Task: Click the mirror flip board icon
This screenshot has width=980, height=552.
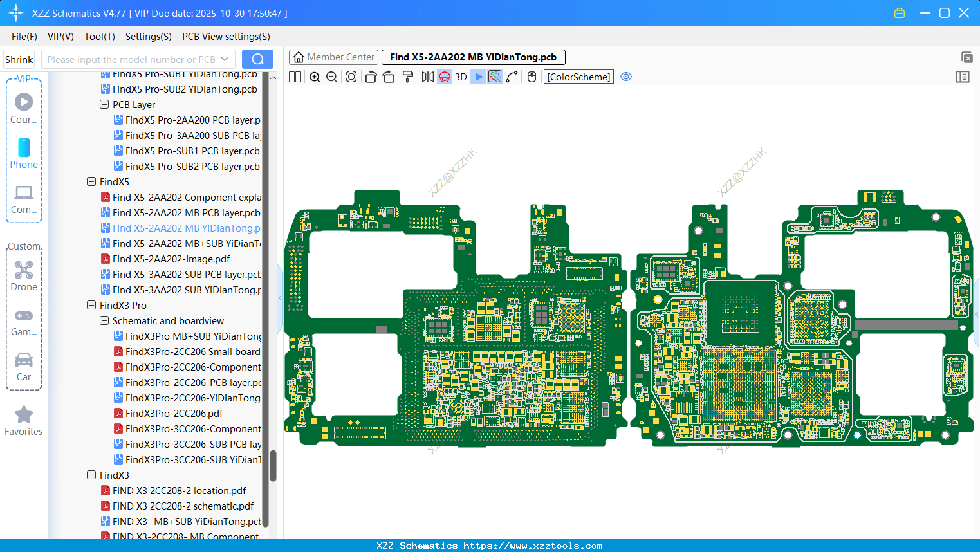Action: (427, 77)
